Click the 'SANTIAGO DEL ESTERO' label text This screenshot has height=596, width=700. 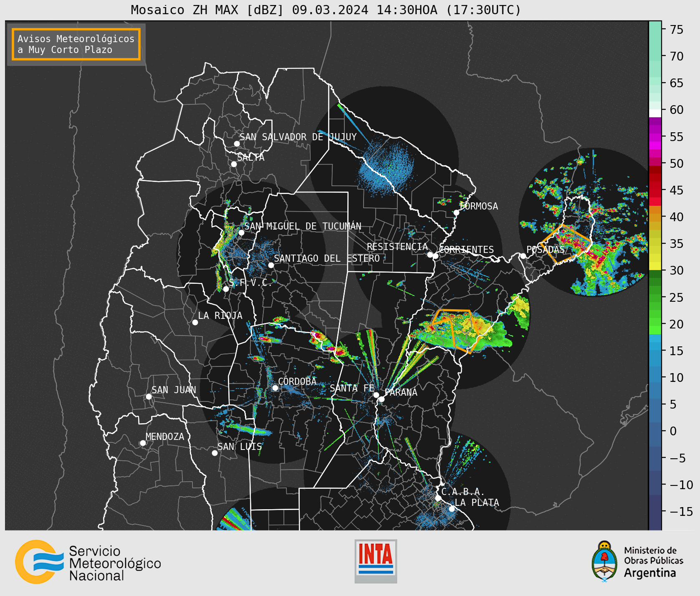coord(327,258)
